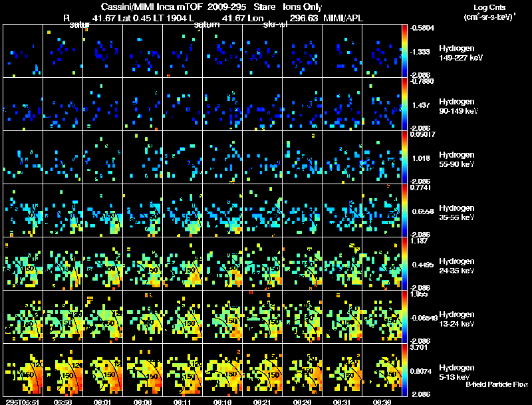Click the '1.955' color bar maximum value
Screen dimensions: 532x405
coord(419,294)
